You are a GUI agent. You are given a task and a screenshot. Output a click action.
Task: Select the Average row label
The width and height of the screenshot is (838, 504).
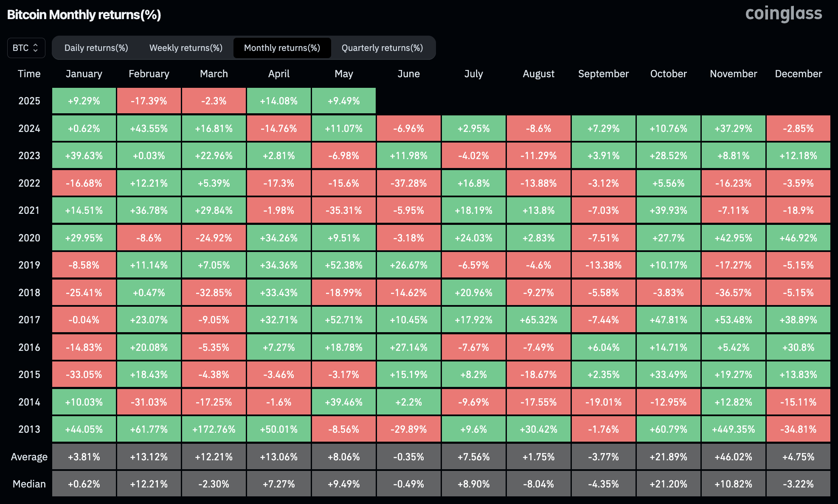coord(29,456)
